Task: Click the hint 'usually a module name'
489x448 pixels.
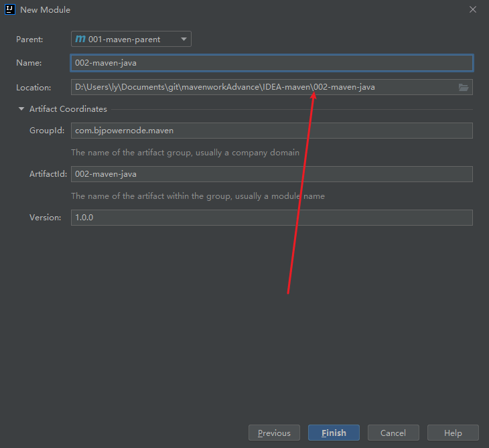Action: point(280,196)
